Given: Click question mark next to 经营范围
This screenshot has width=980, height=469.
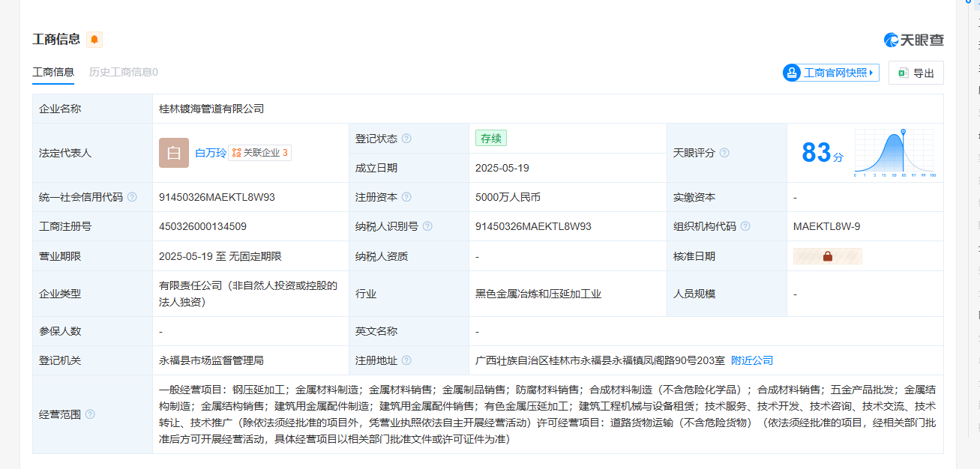Looking at the screenshot, I should click(x=90, y=414).
